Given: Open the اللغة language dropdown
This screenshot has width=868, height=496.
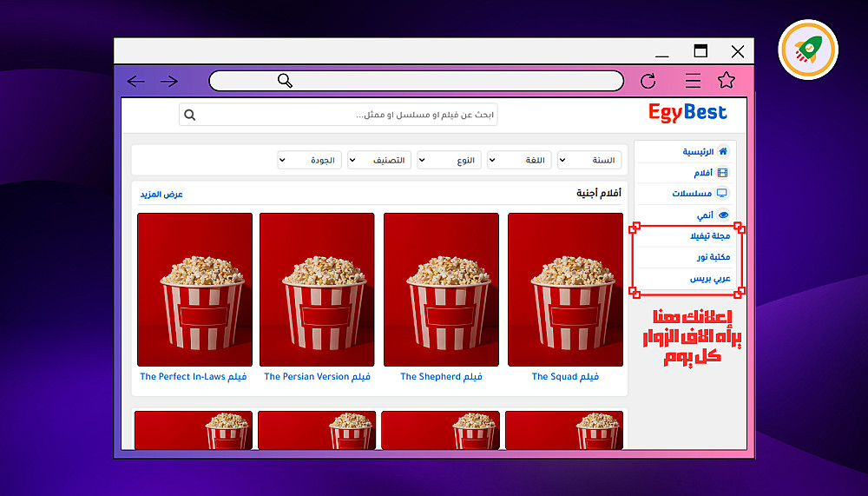Looking at the screenshot, I should [519, 160].
